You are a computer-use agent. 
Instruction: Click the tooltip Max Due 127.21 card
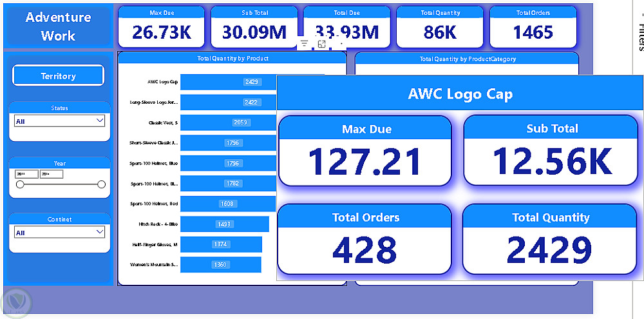365,151
